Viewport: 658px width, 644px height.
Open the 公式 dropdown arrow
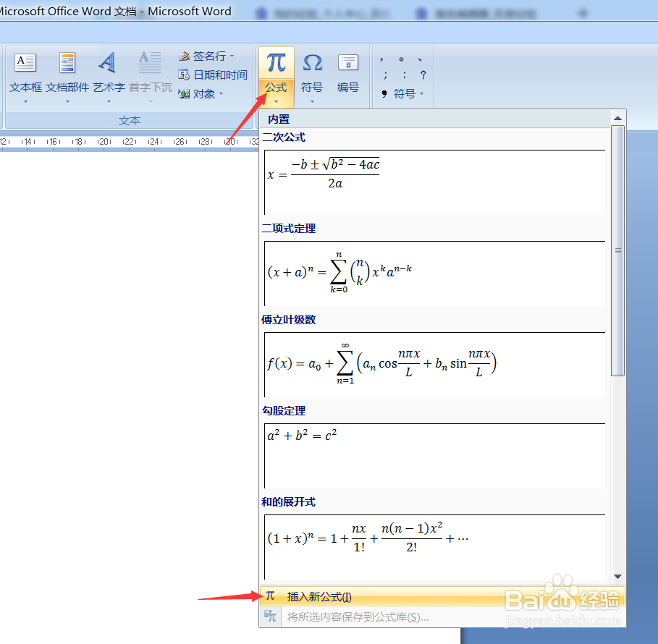(276, 101)
